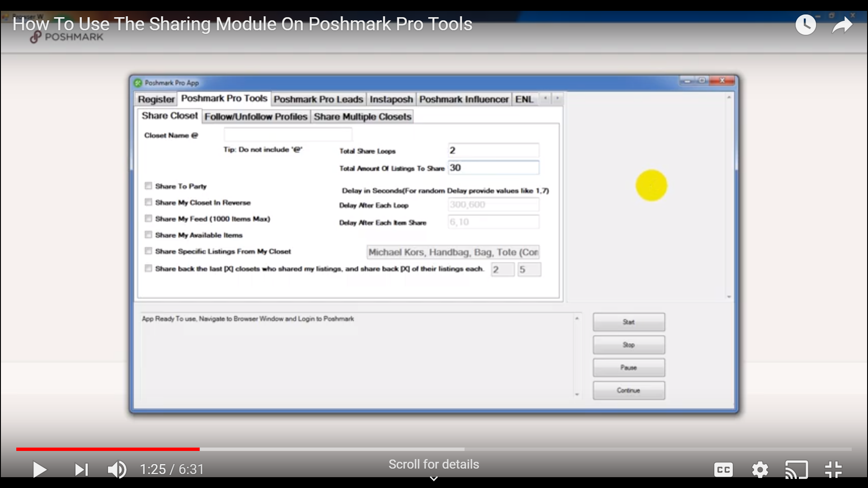The width and height of the screenshot is (868, 488).
Task: Click right panel scroll down arrow
Action: [x=729, y=297]
